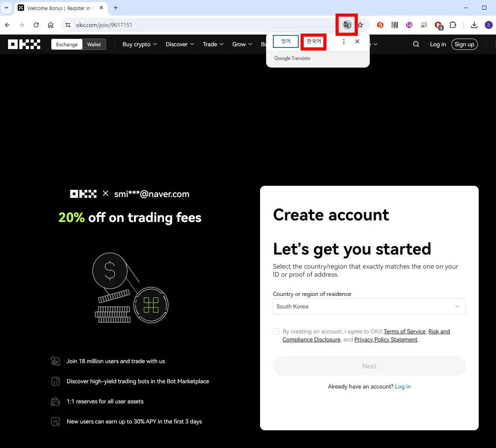Click the coins and dollar illustration
The image size is (496, 448).
point(130,288)
